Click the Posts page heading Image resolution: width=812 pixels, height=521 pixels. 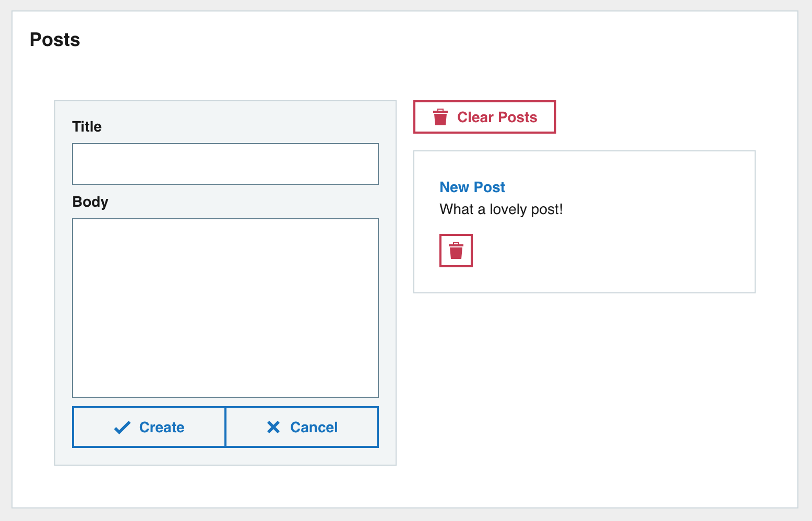click(x=55, y=39)
